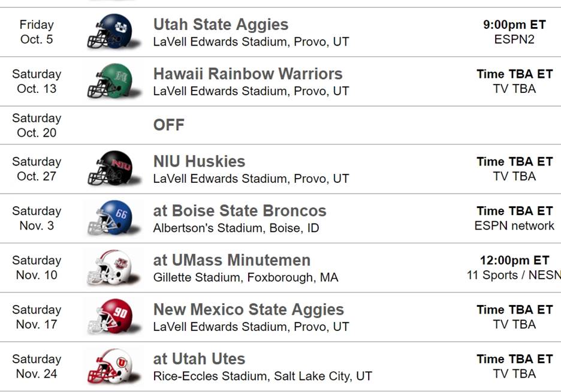Click the ESPN network label for Boise game
This screenshot has width=561, height=392.
pos(514,226)
